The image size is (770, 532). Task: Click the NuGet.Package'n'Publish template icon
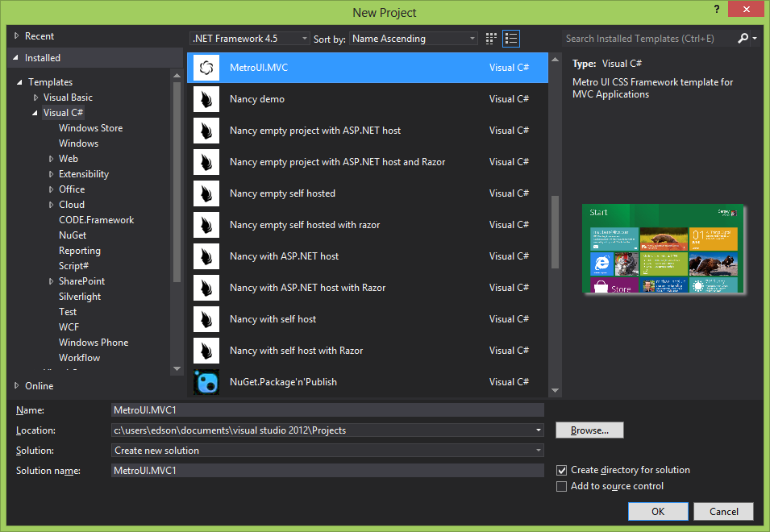pyautogui.click(x=206, y=382)
